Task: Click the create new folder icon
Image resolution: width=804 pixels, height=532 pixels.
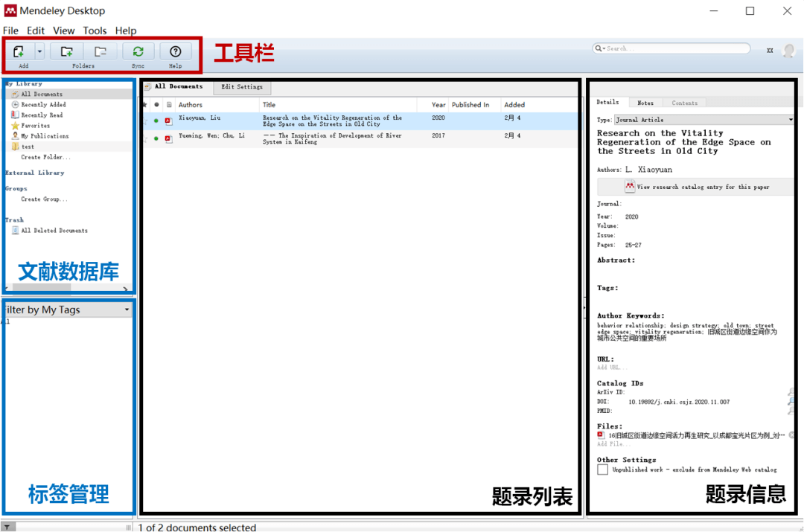Action: click(x=67, y=52)
